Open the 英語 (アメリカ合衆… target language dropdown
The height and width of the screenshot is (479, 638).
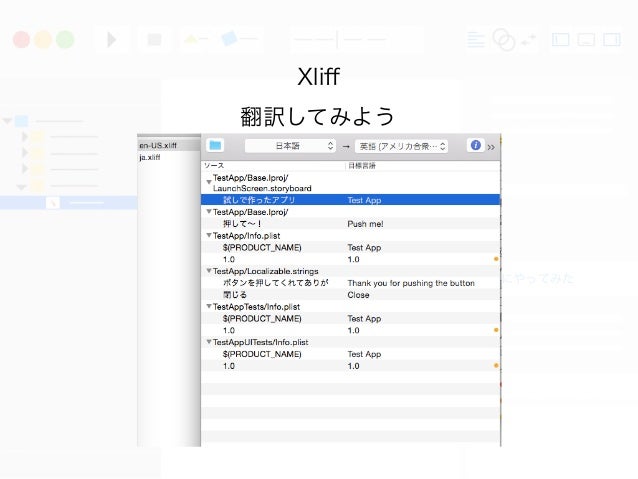[402, 146]
